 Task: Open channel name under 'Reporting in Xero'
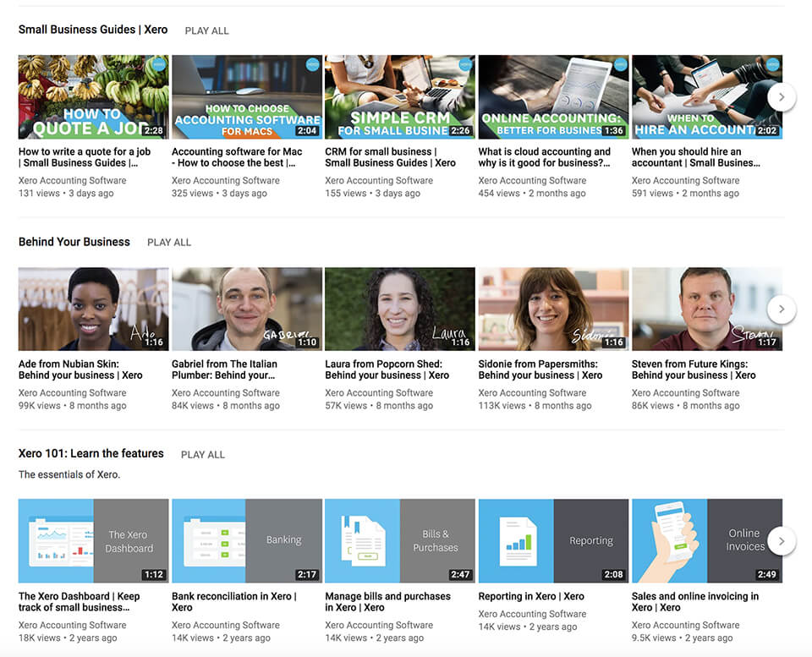point(532,614)
